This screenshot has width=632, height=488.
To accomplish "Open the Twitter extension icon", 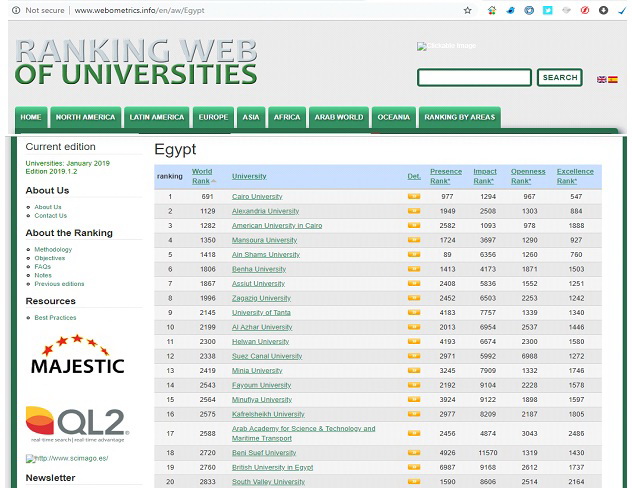I will pyautogui.click(x=547, y=10).
